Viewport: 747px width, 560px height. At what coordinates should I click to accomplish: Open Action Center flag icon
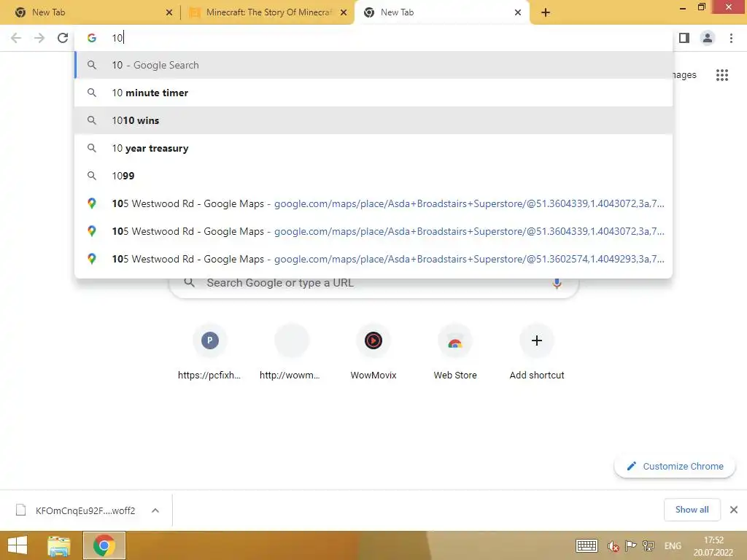(630, 545)
